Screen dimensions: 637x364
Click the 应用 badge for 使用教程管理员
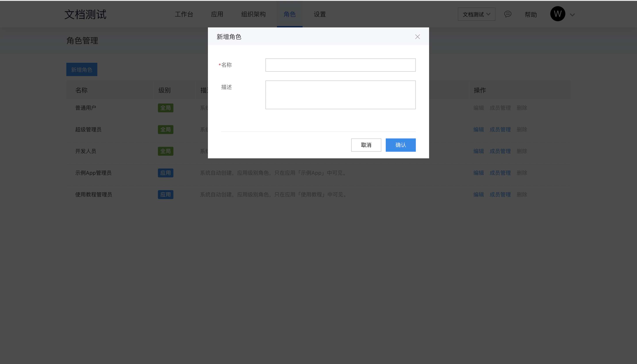pos(165,195)
